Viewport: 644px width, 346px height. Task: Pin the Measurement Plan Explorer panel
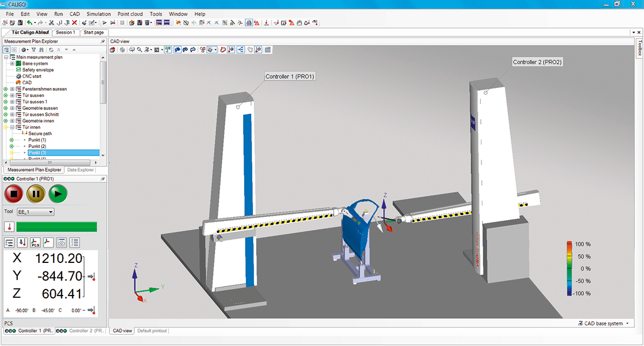[x=103, y=41]
